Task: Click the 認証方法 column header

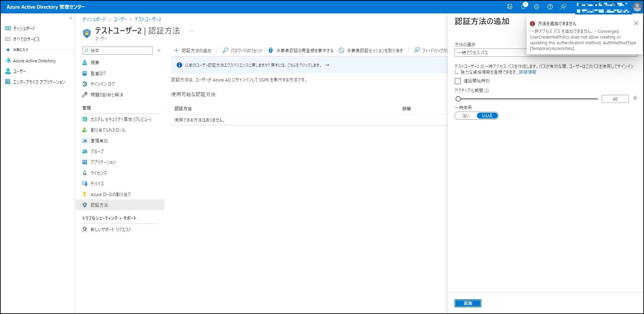Action: coord(183,109)
